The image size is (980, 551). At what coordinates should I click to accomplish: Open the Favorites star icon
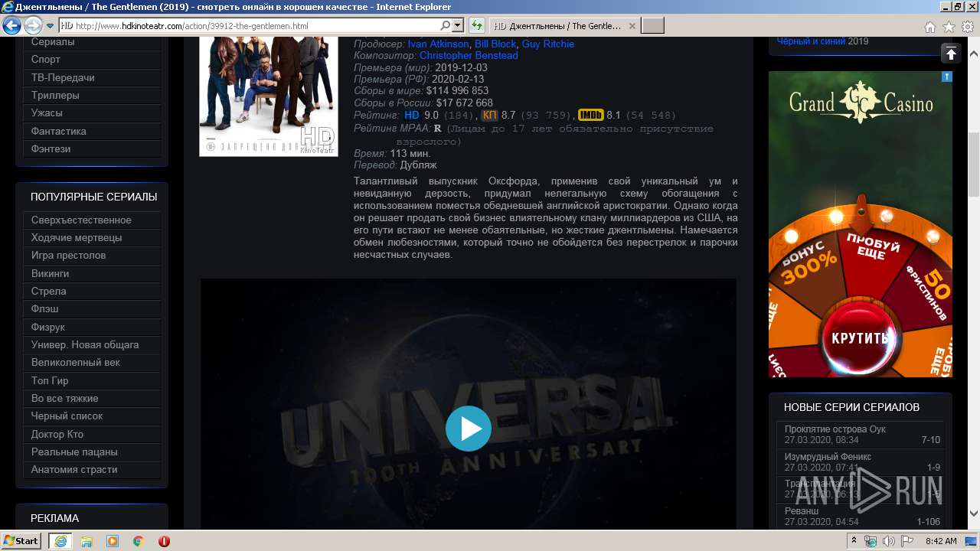coord(949,27)
